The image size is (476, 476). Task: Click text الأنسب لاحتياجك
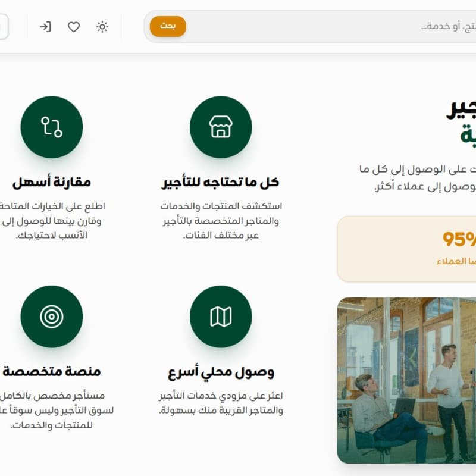(x=52, y=236)
